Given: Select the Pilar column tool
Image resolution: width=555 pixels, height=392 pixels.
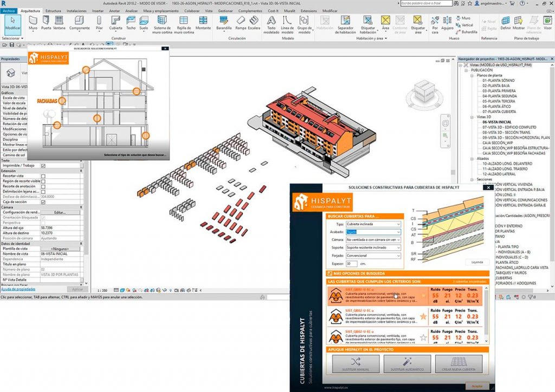Looking at the screenshot, I should (99, 23).
